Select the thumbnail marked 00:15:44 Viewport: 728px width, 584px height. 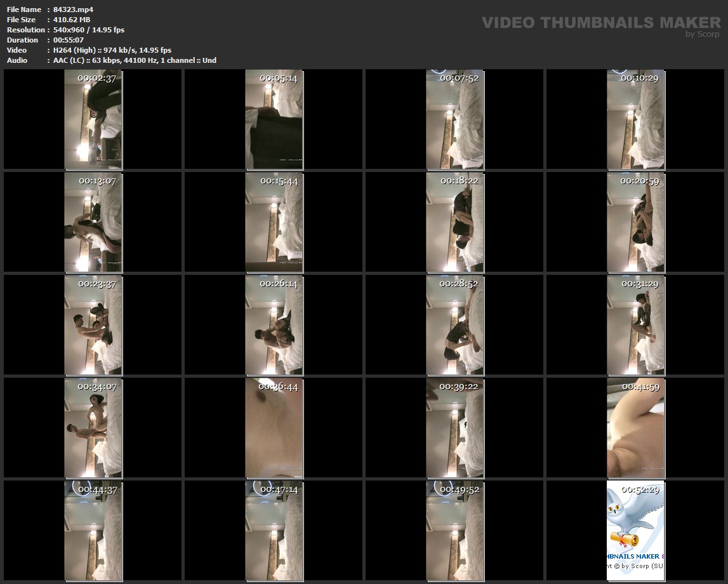(x=274, y=222)
